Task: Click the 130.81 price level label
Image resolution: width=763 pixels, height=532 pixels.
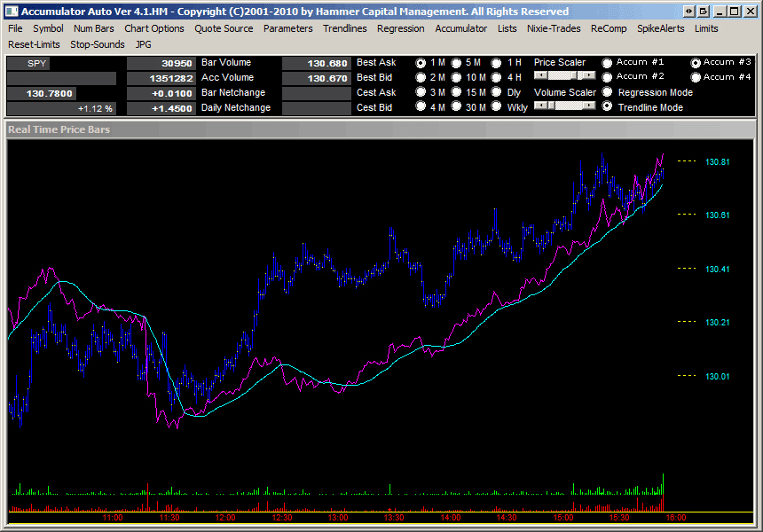Action: pos(717,162)
